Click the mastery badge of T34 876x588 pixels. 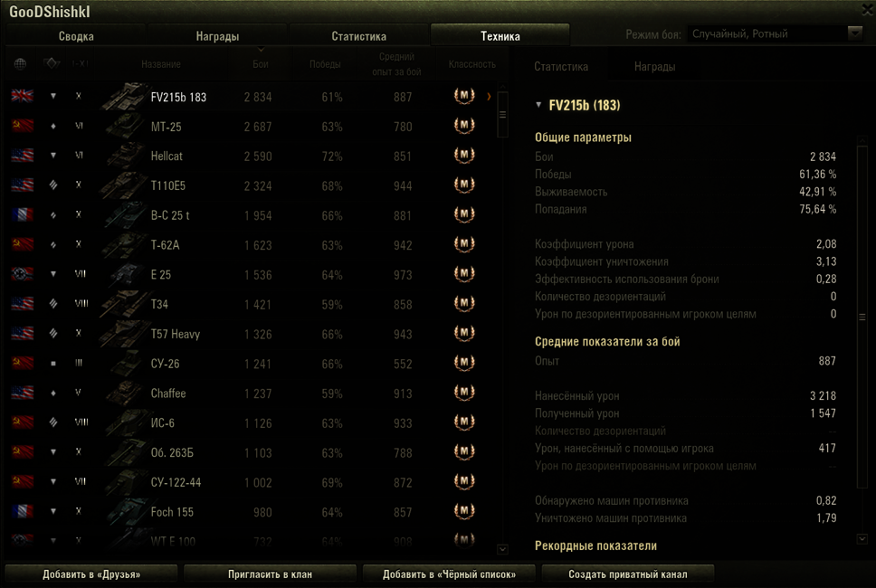[x=464, y=303]
